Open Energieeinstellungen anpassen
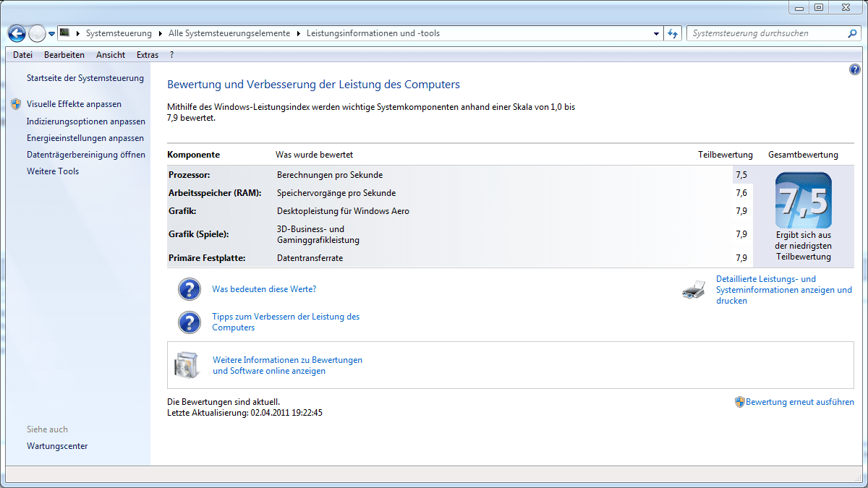This screenshot has height=488, width=868. (x=85, y=138)
